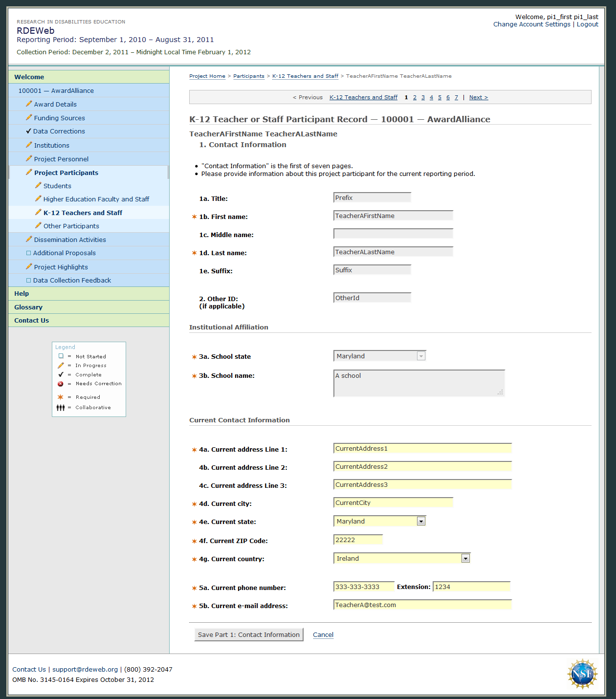Click the pencil icon beside Award Details
Screen dimensions: 616x699
pos(29,104)
